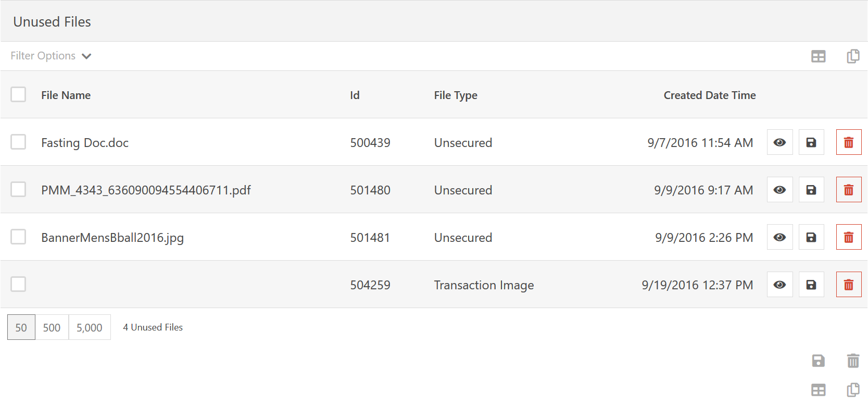Viewport: 868px width, 404px height.
Task: Sort by the File Name column
Action: pos(66,95)
